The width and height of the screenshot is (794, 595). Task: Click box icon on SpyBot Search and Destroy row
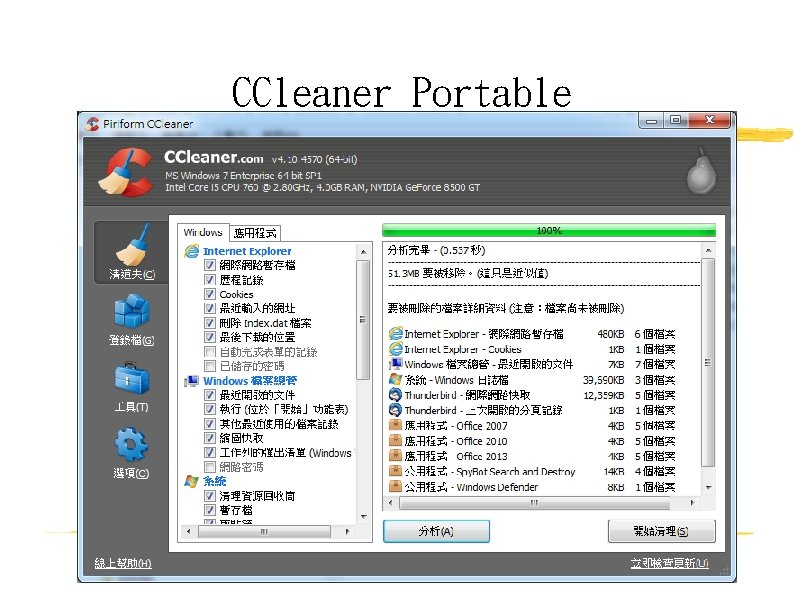[395, 471]
